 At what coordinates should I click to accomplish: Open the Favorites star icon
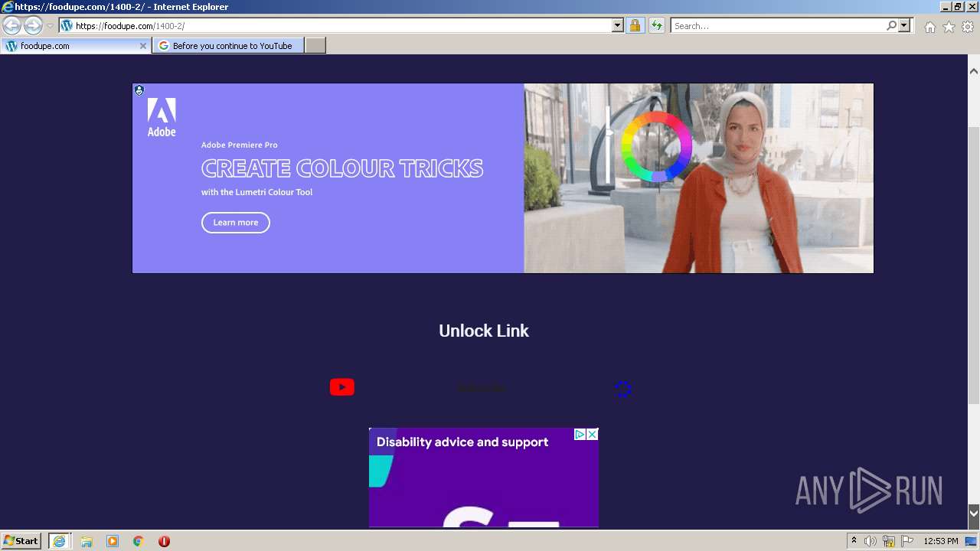coord(949,27)
